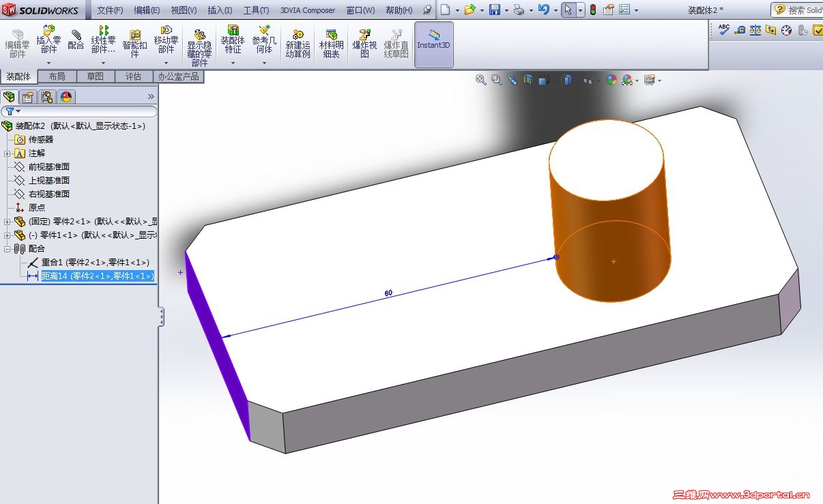The width and height of the screenshot is (823, 504).
Task: Open the 插入(I) menu
Action: 220,10
